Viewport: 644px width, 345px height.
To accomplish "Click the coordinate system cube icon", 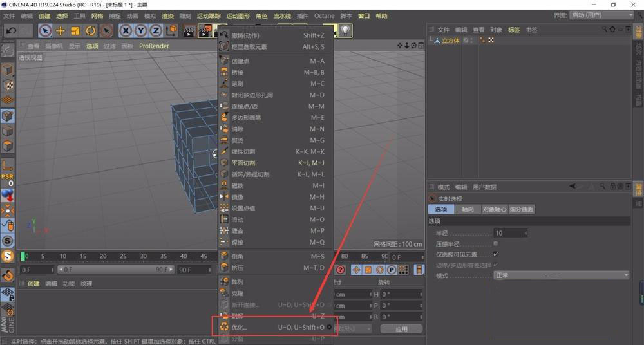I will [x=173, y=30].
